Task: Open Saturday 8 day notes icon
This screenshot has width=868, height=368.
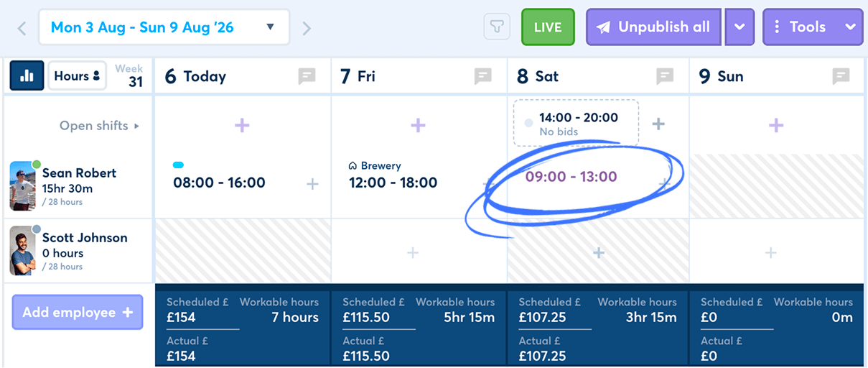Action: [x=665, y=76]
